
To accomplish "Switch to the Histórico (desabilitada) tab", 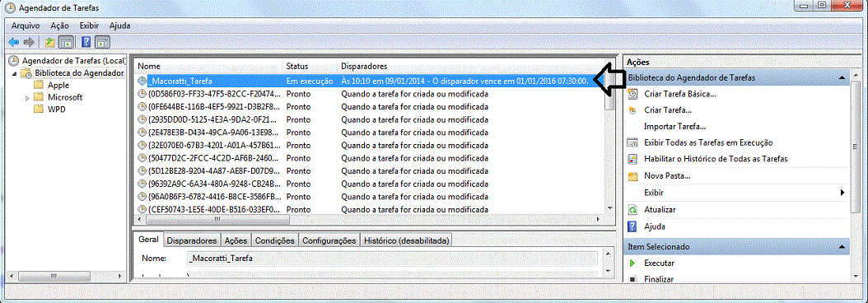I will pos(406,241).
